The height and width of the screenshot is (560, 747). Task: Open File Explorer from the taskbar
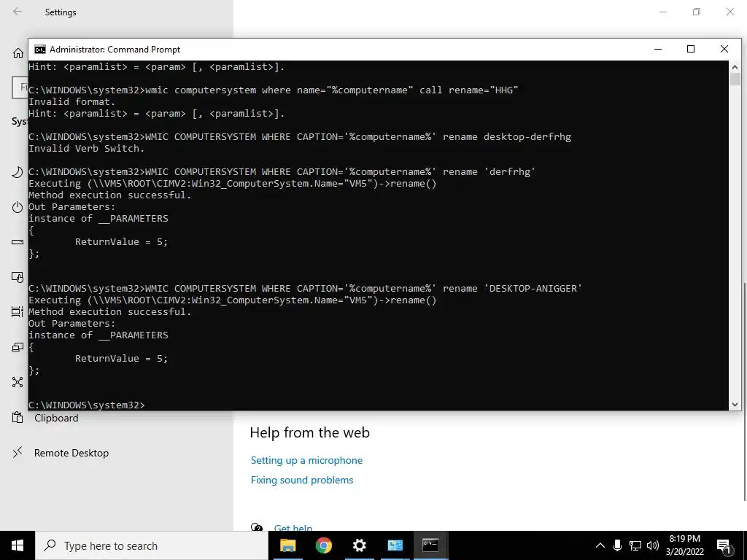point(287,545)
